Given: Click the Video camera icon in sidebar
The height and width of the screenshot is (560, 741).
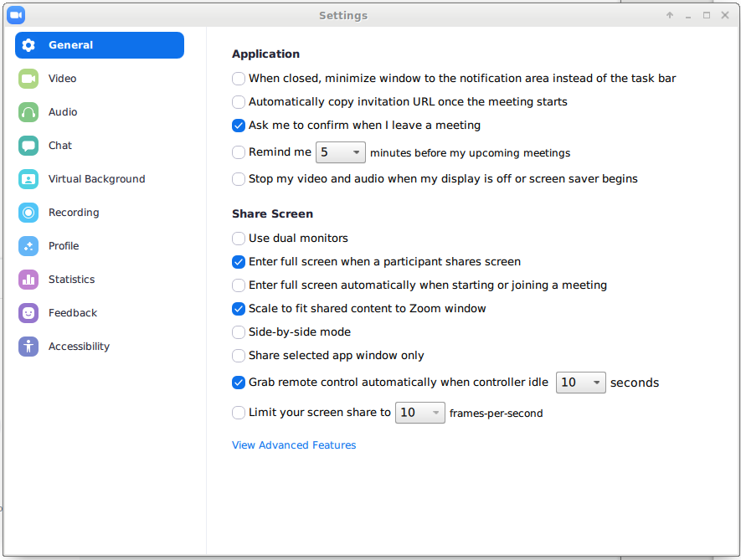Looking at the screenshot, I should pos(28,79).
